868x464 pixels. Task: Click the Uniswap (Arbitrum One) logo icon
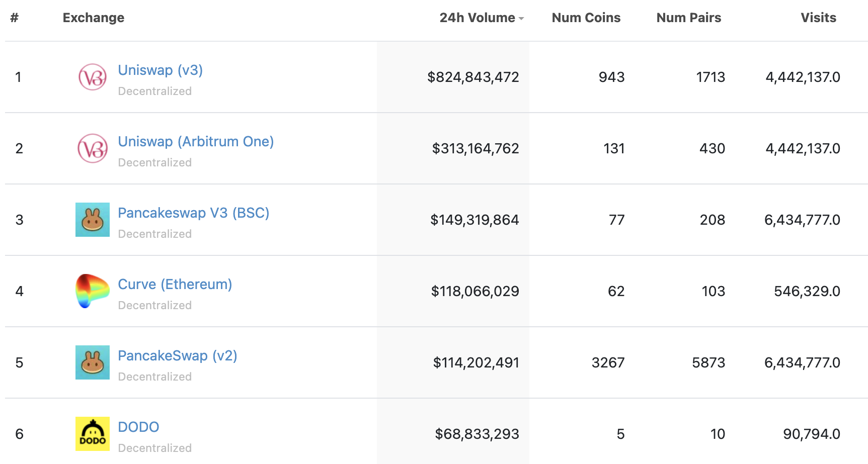(x=93, y=148)
